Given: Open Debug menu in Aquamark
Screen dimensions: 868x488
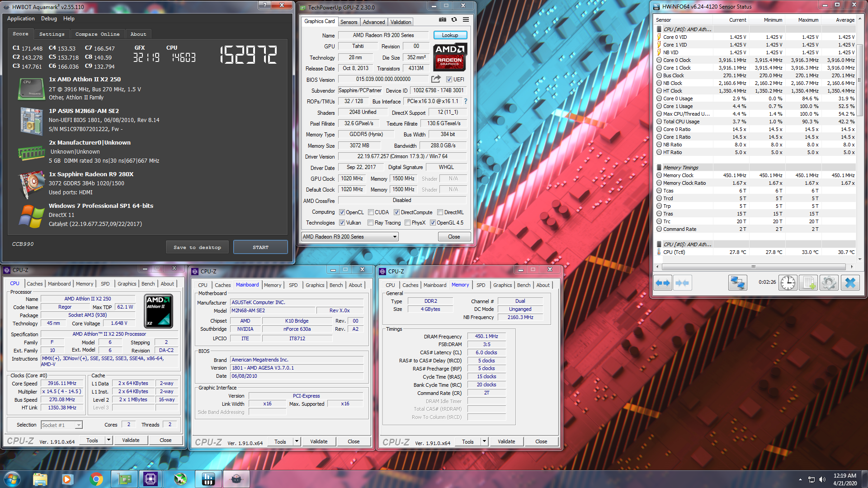Looking at the screenshot, I should (x=49, y=19).
